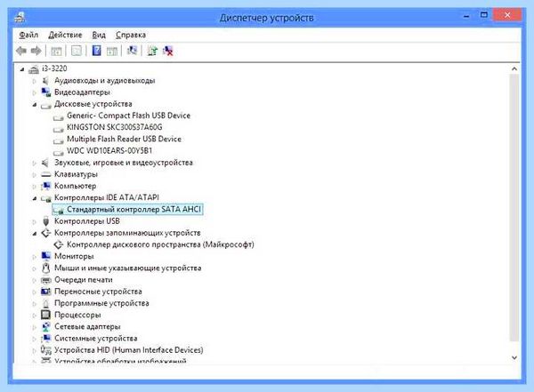Click the scrollbar up arrow
The height and width of the screenshot is (392, 534).
click(514, 68)
